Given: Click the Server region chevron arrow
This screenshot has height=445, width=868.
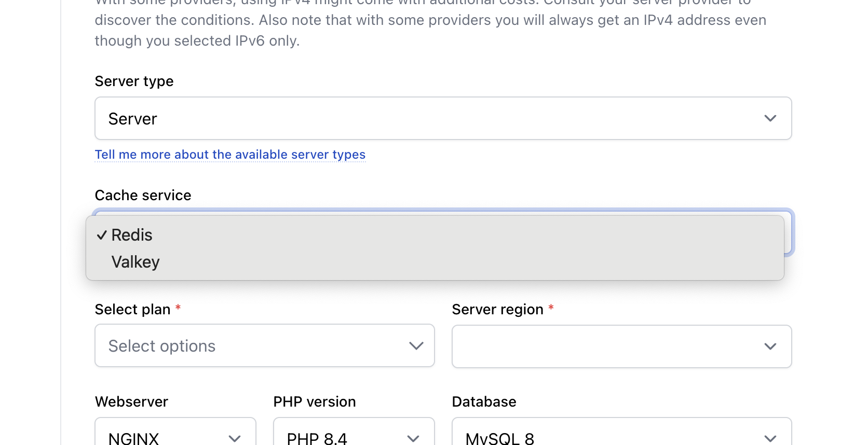Looking at the screenshot, I should click(x=770, y=346).
